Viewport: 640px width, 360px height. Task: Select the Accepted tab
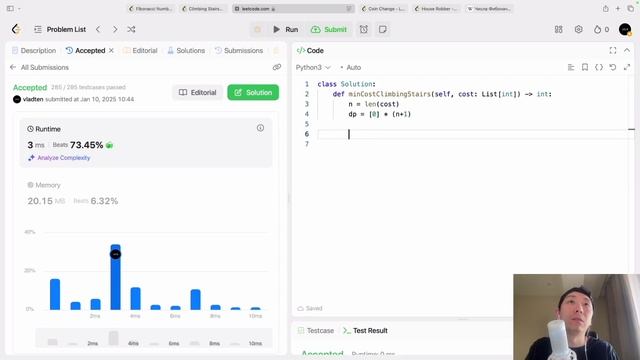(85, 51)
